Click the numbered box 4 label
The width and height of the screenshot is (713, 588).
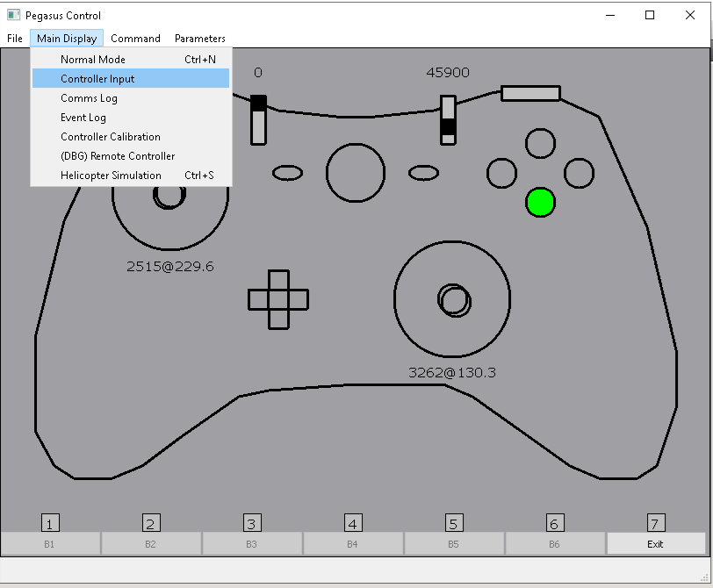[353, 524]
